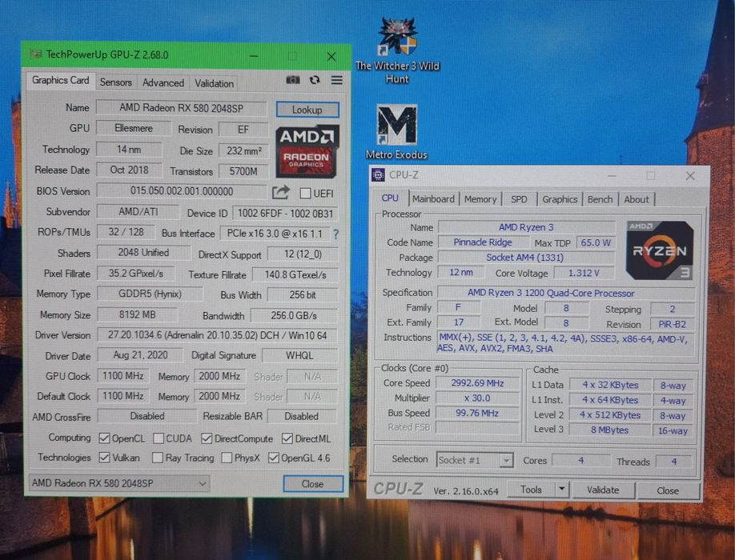Click the Multiplier value x 30.0
The width and height of the screenshot is (735, 560).
tap(478, 398)
